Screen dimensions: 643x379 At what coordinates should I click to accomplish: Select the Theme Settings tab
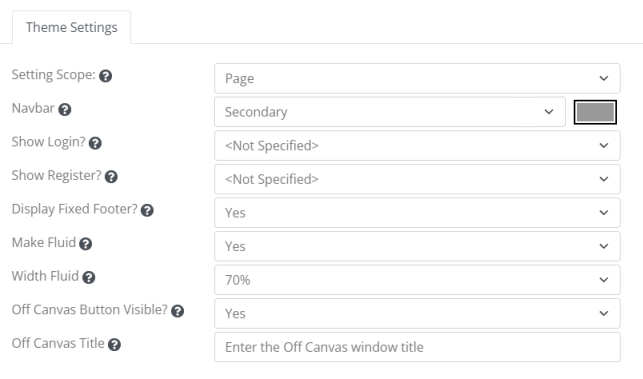pyautogui.click(x=72, y=27)
